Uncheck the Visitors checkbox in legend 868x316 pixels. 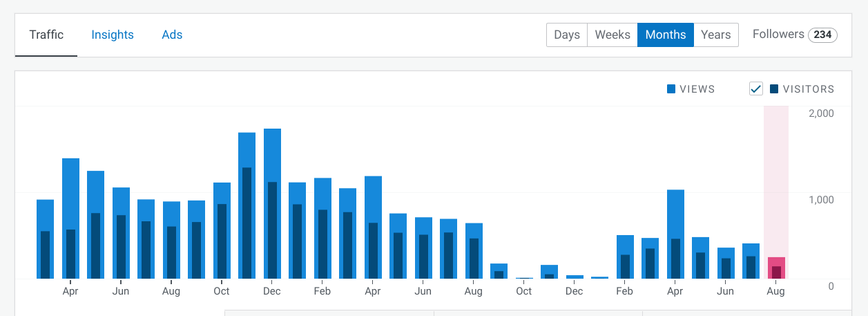(x=755, y=89)
